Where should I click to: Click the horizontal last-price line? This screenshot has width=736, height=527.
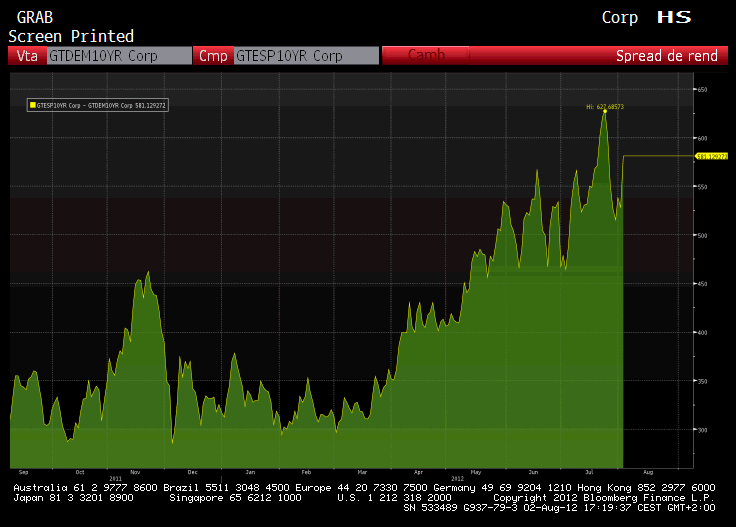click(x=658, y=156)
